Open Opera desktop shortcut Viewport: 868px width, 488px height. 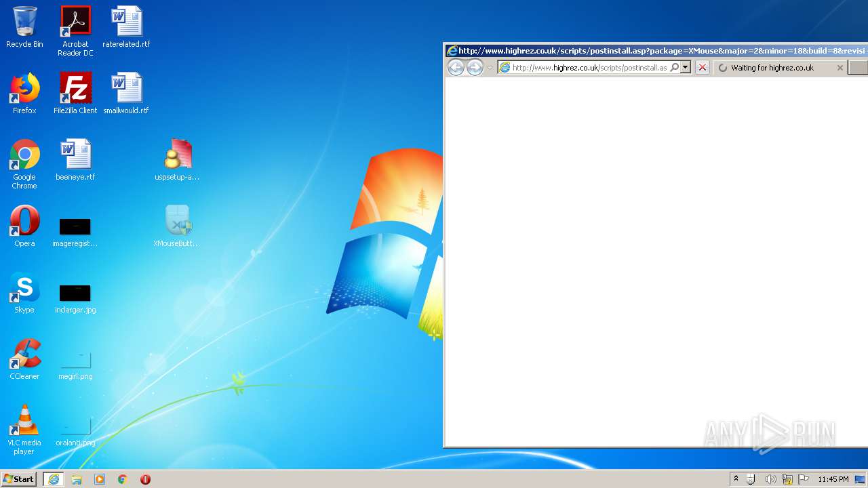coord(24,226)
